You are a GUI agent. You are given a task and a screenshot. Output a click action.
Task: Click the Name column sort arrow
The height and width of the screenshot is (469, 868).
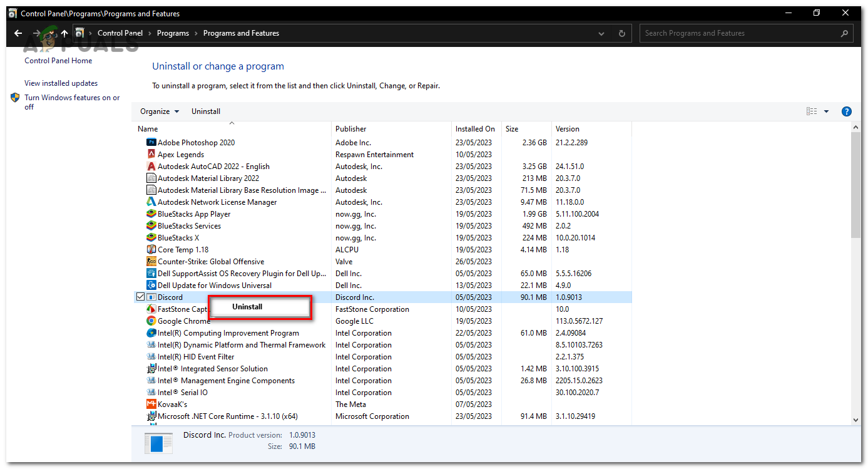231,123
